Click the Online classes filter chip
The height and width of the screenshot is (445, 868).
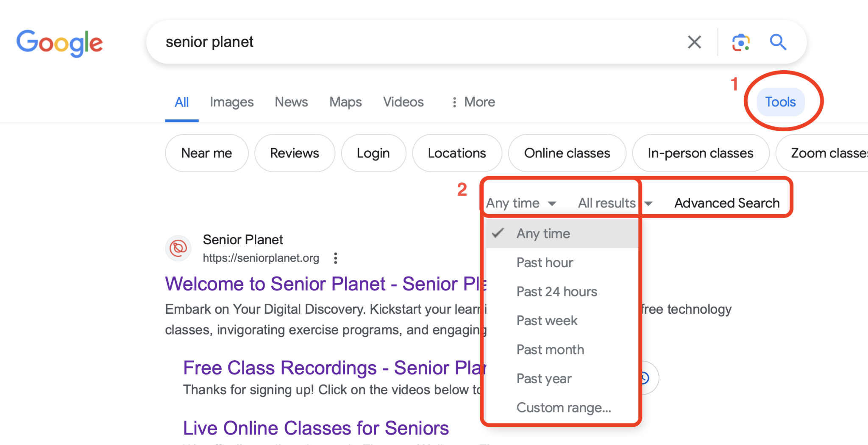[567, 153]
